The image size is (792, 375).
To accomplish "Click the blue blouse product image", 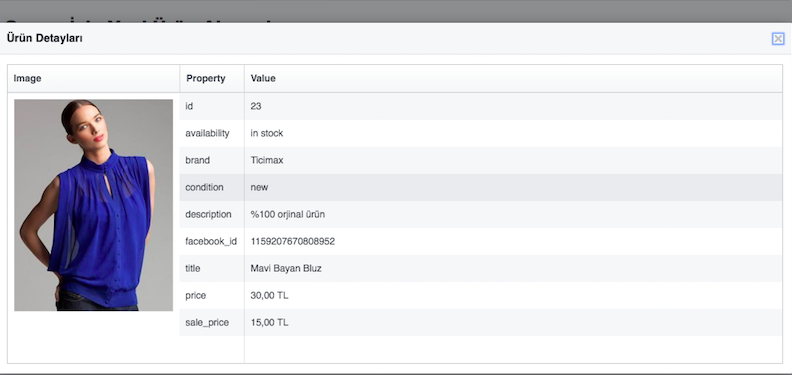I will point(93,205).
